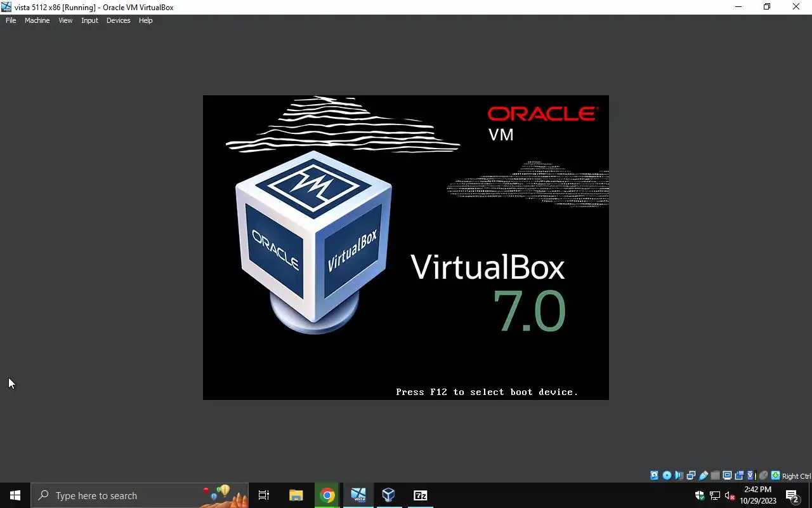Click the muted volume tray icon
Image resolution: width=812 pixels, height=508 pixels.
click(x=730, y=495)
